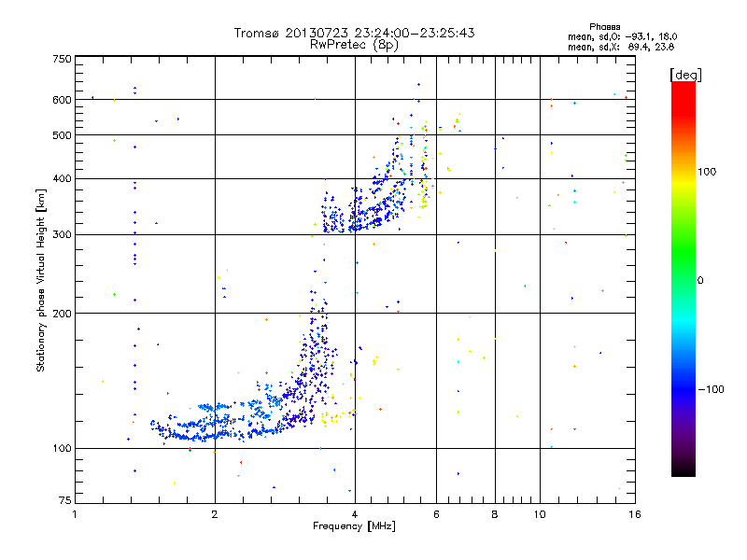Click the x-axis tick label '6'
The image size is (747, 560).
(436, 514)
